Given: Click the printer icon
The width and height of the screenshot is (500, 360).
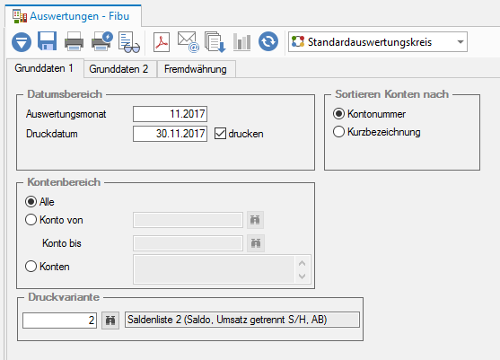Looking at the screenshot, I should pos(74,41).
